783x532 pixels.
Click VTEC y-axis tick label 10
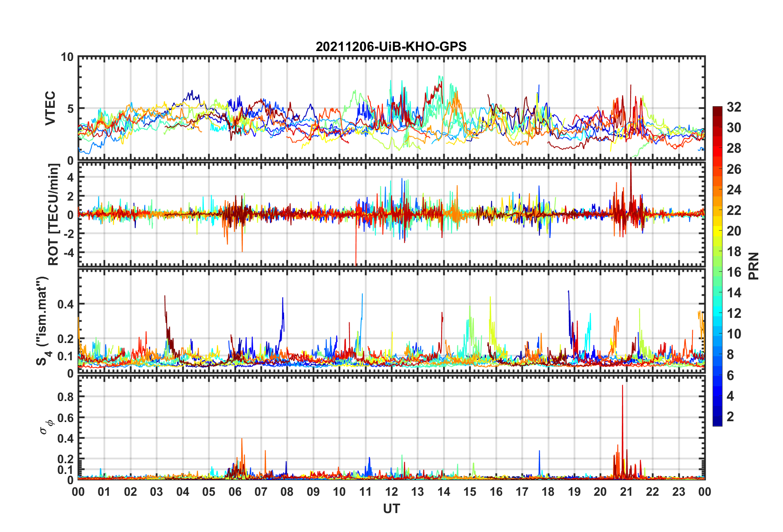(x=67, y=57)
